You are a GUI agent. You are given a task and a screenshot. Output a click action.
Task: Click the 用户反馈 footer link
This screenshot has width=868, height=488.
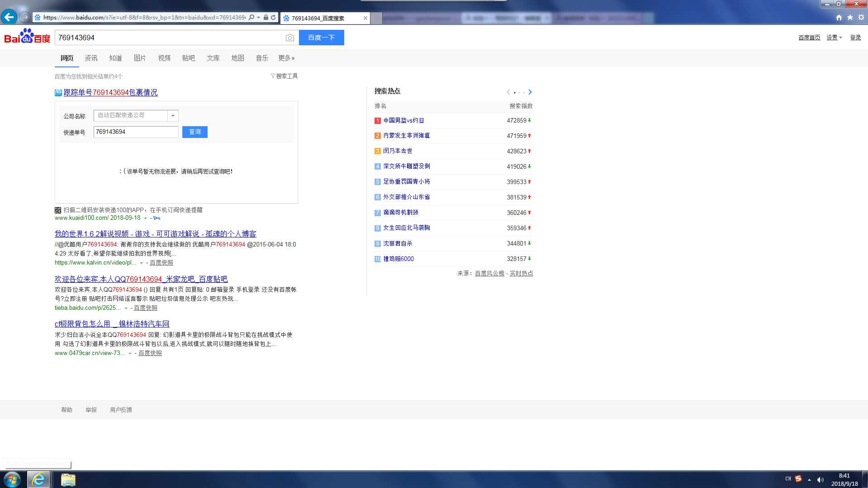[x=121, y=410]
